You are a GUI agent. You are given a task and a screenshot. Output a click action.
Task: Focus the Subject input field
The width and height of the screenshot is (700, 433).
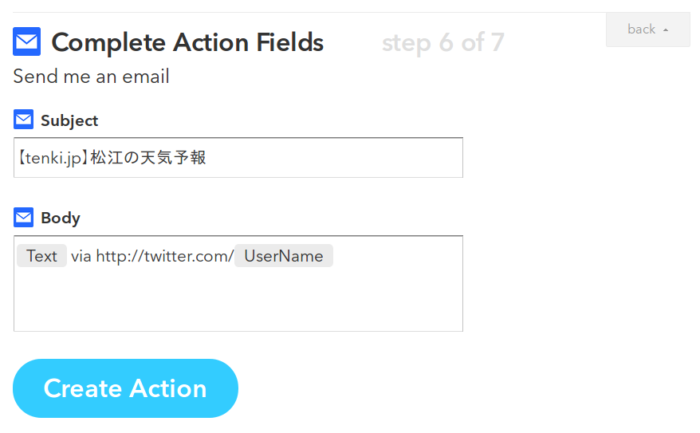[238, 158]
